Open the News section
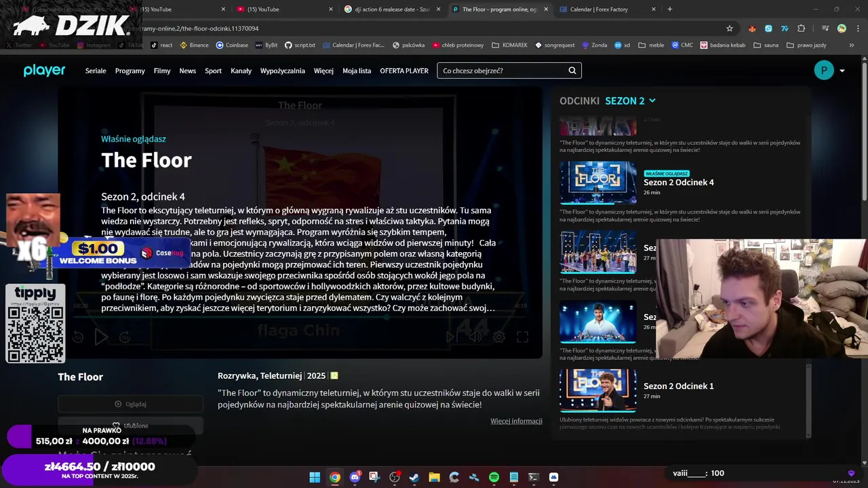Viewport: 868px width, 488px height. point(188,70)
